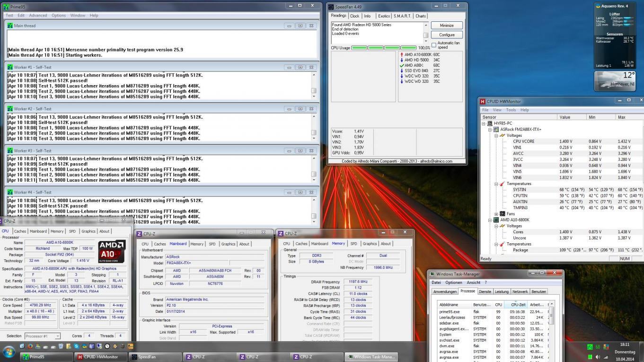Image resolution: width=644 pixels, height=362 pixels.
Task: Click the Value column header in HWMonitor
Action: pos(572,117)
